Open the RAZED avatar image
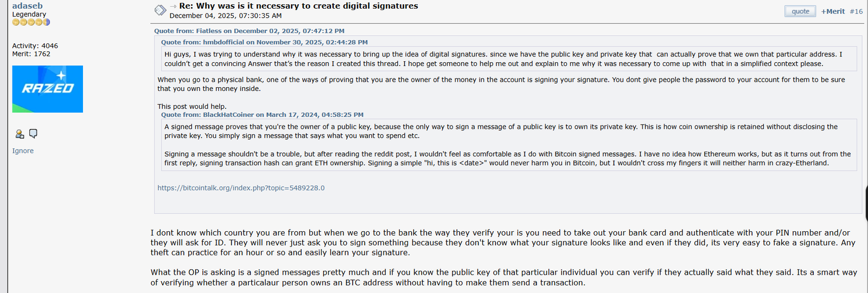The height and width of the screenshot is (293, 868). point(48,89)
